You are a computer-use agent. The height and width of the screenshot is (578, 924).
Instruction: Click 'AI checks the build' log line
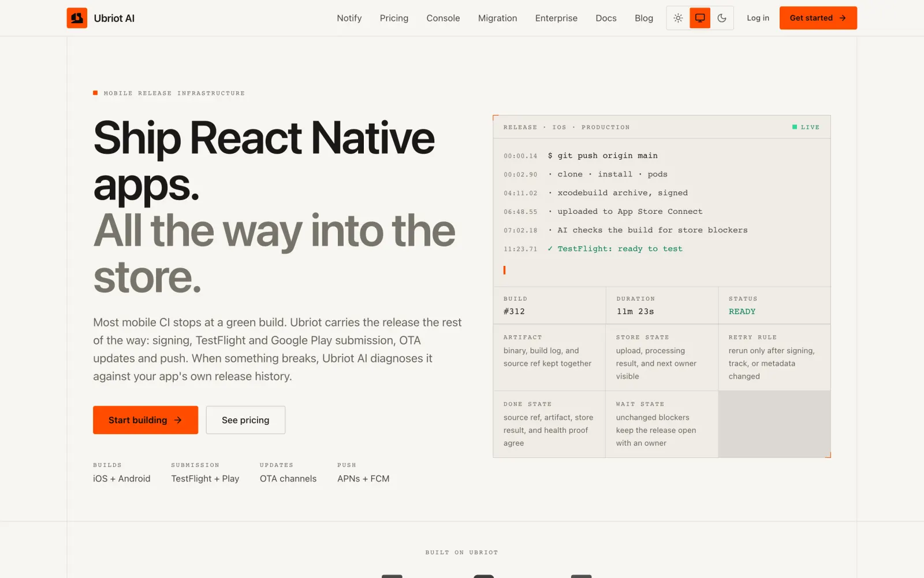(x=648, y=230)
